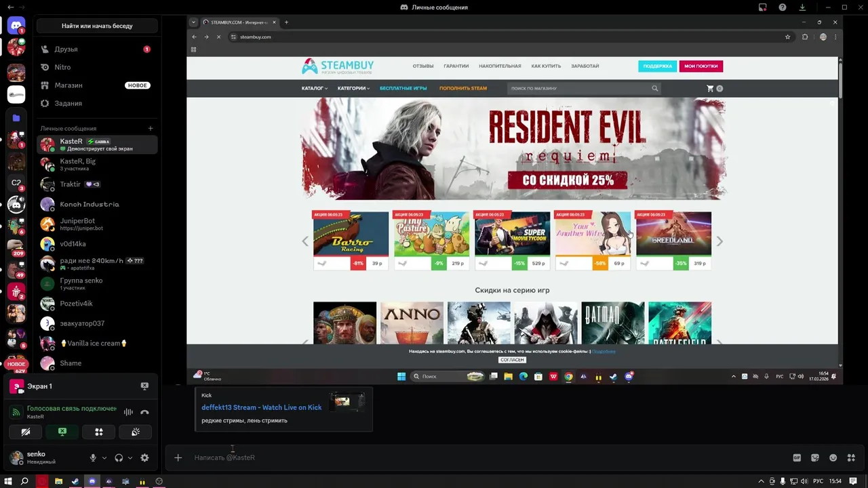The height and width of the screenshot is (488, 868).
Task: Open Discord inbox icon in title bar
Action: [763, 7]
